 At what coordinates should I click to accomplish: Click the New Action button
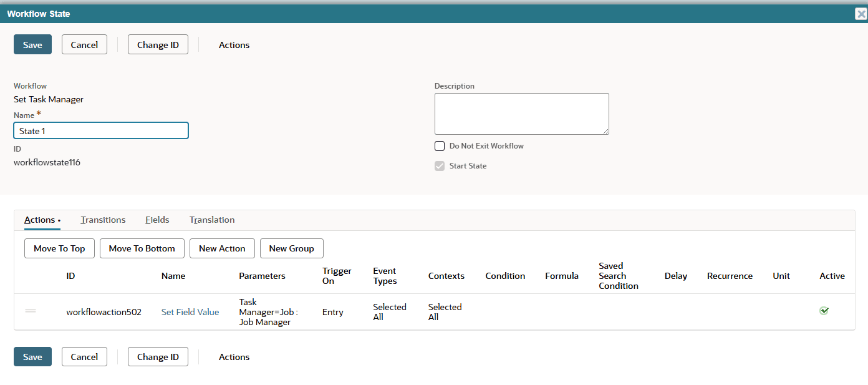pos(222,248)
